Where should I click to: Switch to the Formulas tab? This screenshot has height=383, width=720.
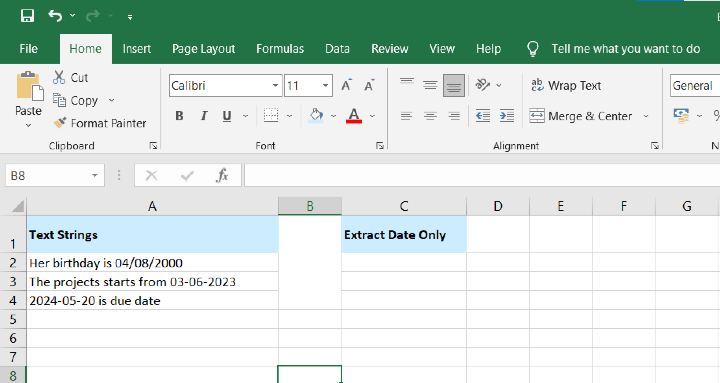pyautogui.click(x=280, y=49)
